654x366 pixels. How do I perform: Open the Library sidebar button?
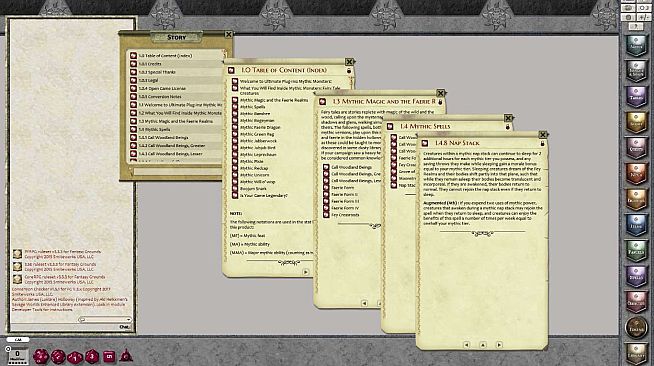[636, 353]
